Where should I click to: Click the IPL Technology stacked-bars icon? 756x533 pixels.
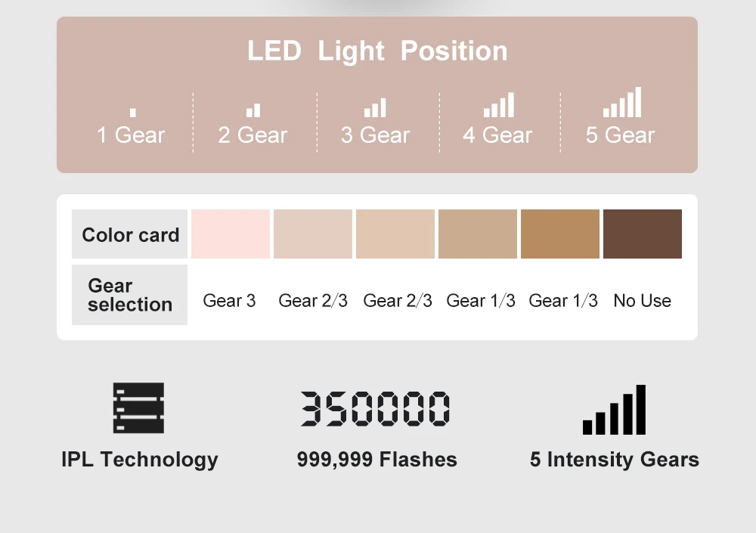pyautogui.click(x=138, y=408)
